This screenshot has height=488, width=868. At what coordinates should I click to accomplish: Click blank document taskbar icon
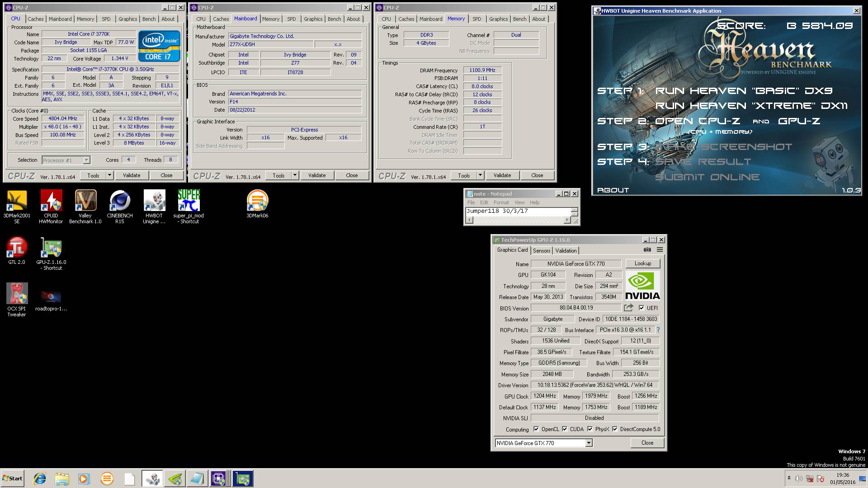point(129,479)
